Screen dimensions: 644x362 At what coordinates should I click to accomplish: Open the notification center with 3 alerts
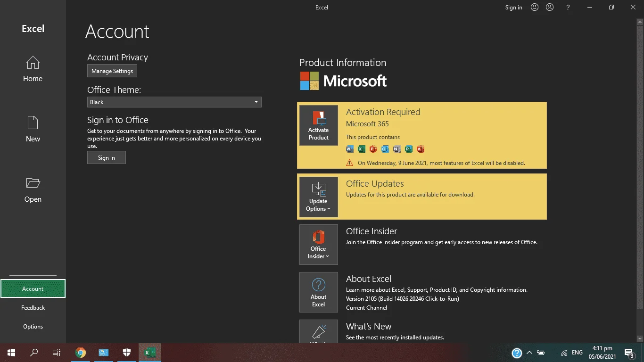pos(629,353)
